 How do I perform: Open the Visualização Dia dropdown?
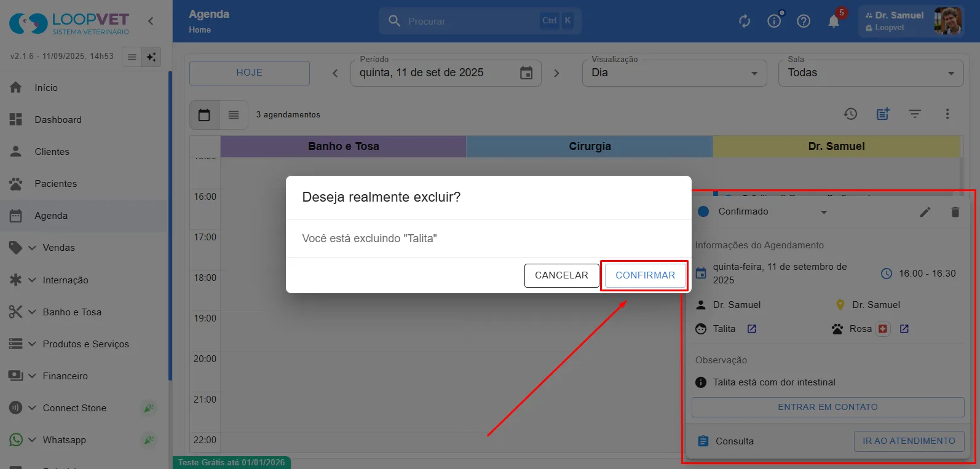click(x=674, y=73)
